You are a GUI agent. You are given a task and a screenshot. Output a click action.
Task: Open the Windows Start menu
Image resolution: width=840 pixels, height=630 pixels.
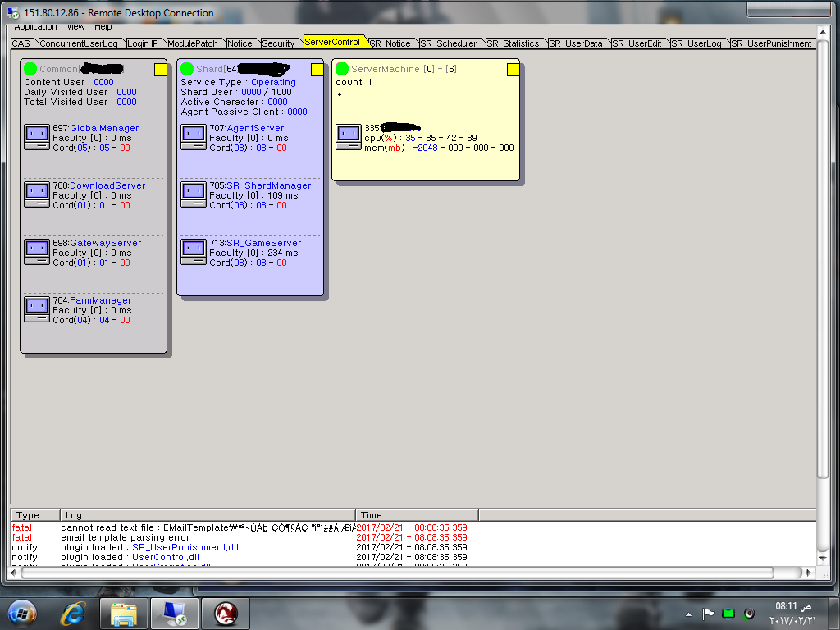pos(22,614)
